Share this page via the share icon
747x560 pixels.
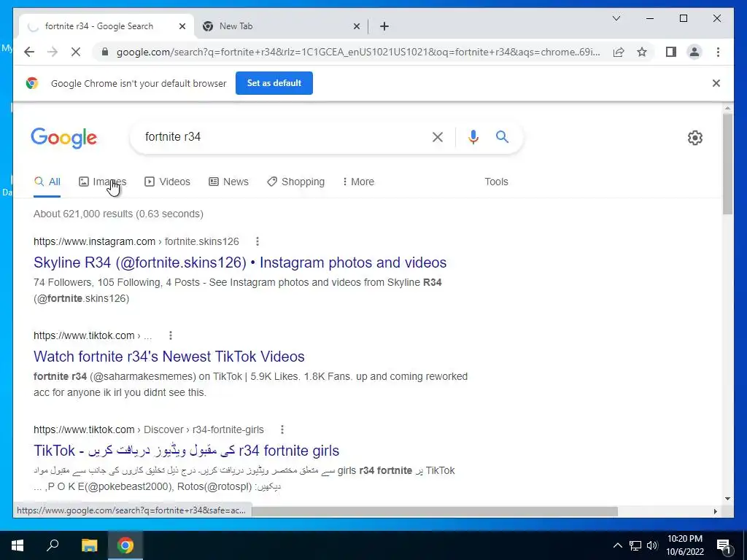(619, 52)
